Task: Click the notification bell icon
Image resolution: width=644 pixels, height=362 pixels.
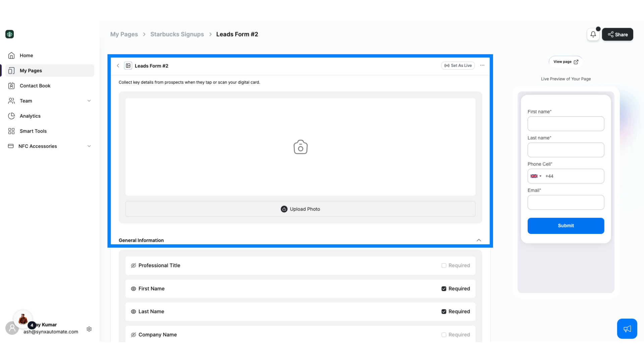Action: (593, 35)
